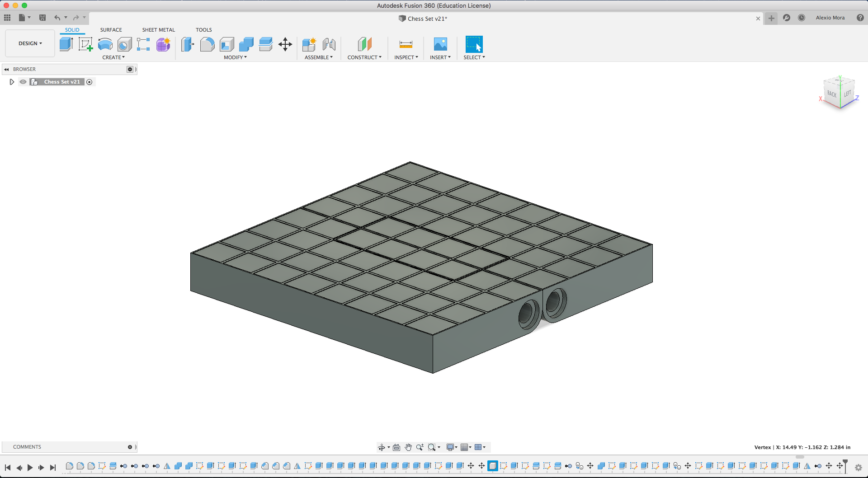Jump to the timeline beginning
Viewport: 868px width, 478px height.
click(8, 468)
